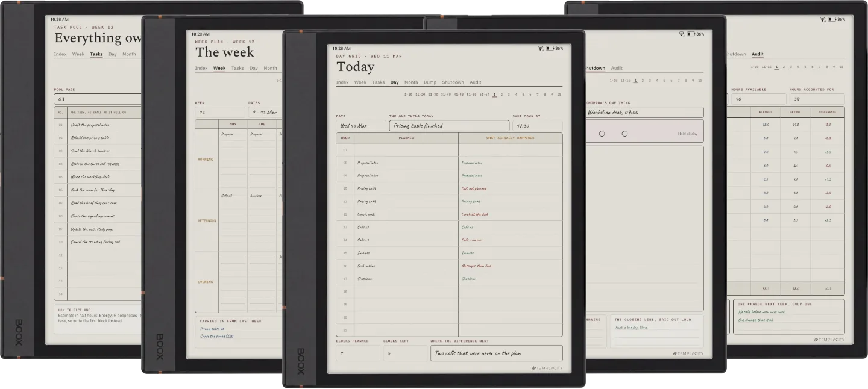Select the task Send the March invoices
This screenshot has width=868, height=389.
[x=90, y=151]
